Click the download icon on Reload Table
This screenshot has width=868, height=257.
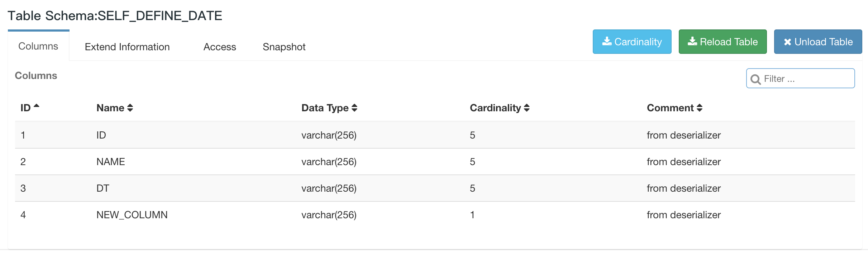pyautogui.click(x=692, y=42)
